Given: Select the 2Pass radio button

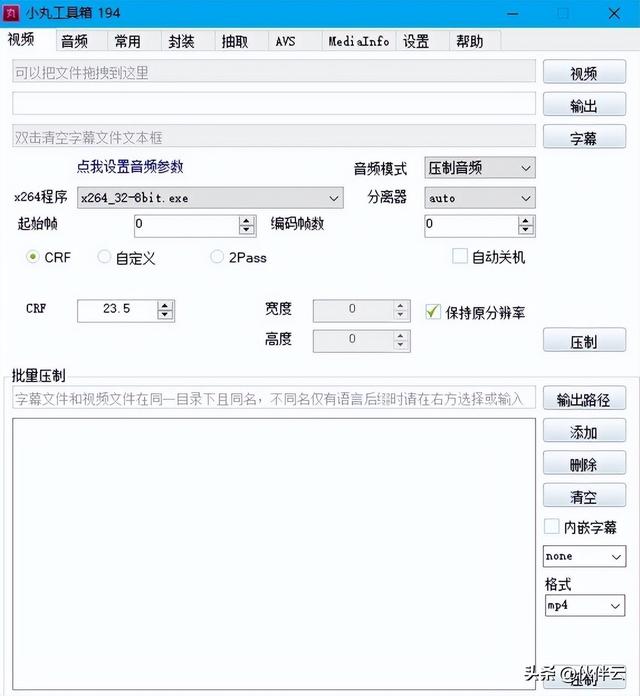Looking at the screenshot, I should pyautogui.click(x=217, y=257).
